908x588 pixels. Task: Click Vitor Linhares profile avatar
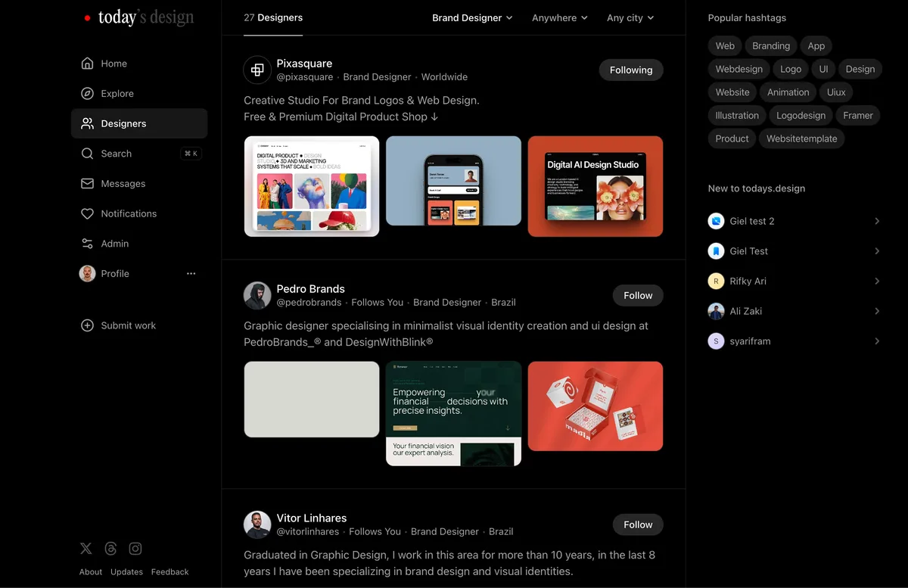tap(257, 524)
